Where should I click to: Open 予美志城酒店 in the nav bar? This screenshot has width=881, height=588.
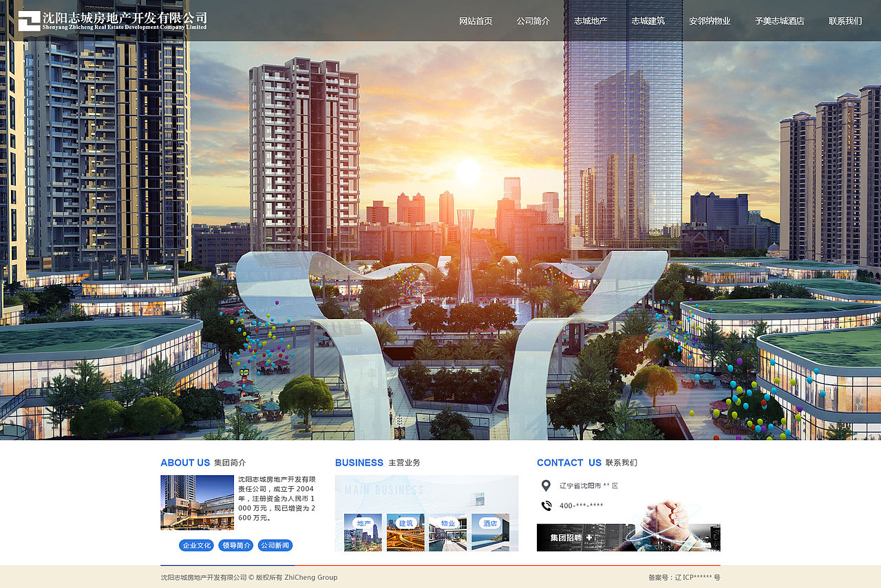(780, 21)
